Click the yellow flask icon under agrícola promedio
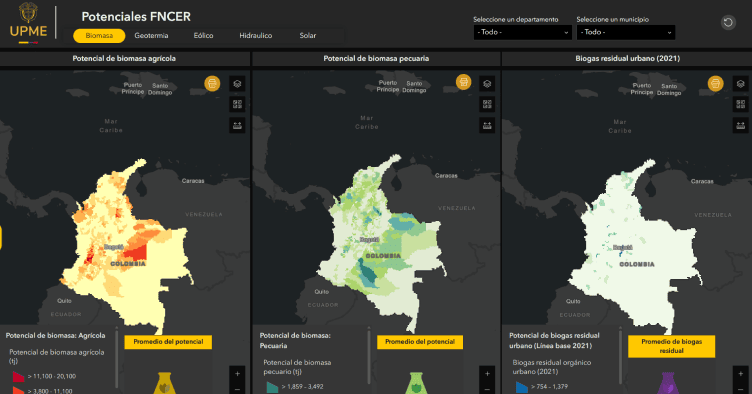This screenshot has width=752, height=394. click(164, 383)
